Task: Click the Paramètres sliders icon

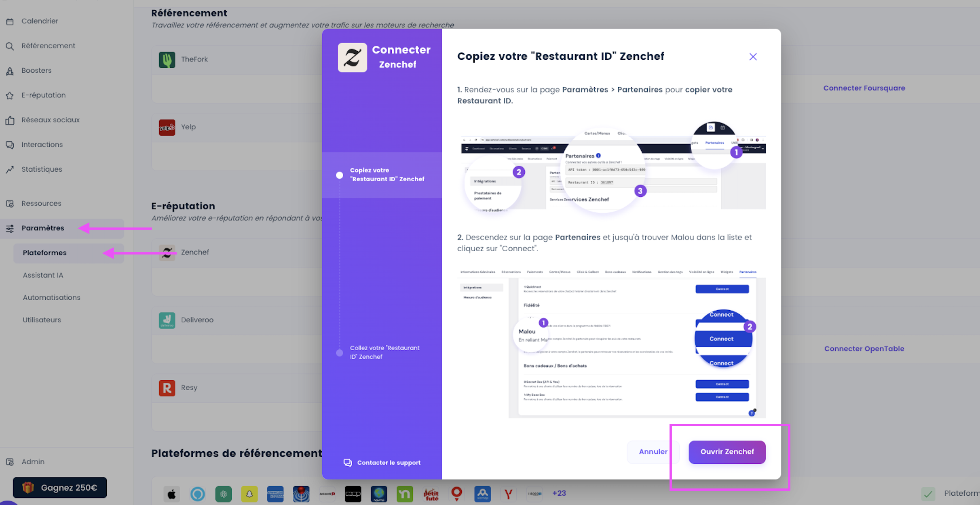Action: point(10,228)
